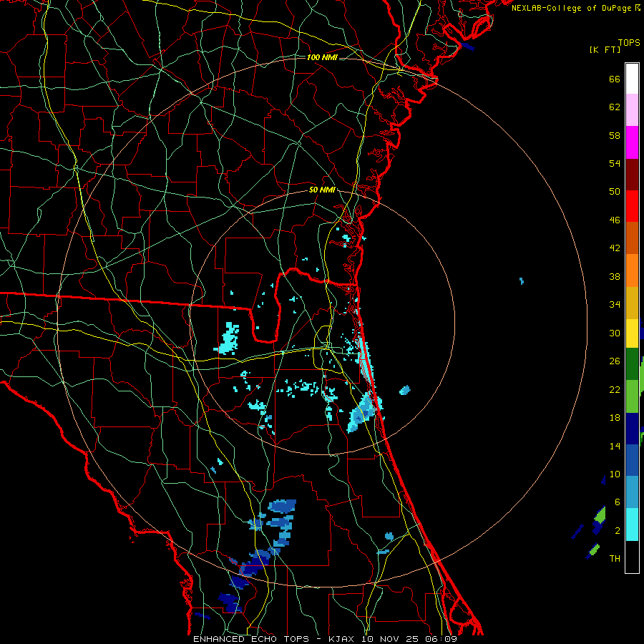Image resolution: width=644 pixels, height=644 pixels.
Task: Click the '18' legend value
Action: (x=615, y=418)
